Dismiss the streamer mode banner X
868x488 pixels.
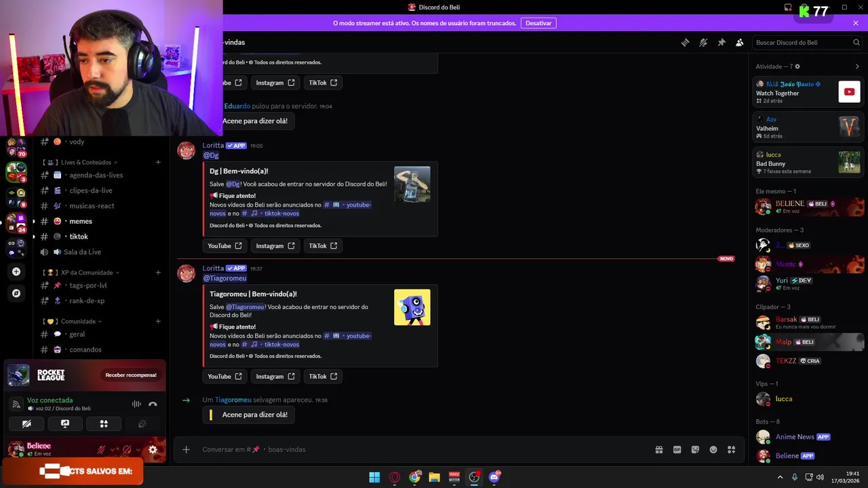click(856, 23)
